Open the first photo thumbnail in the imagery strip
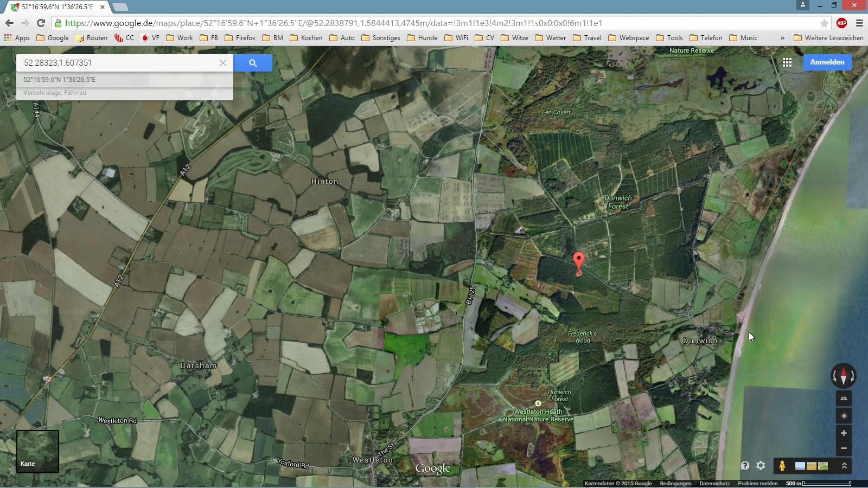Viewport: 868px width, 488px height. click(800, 466)
